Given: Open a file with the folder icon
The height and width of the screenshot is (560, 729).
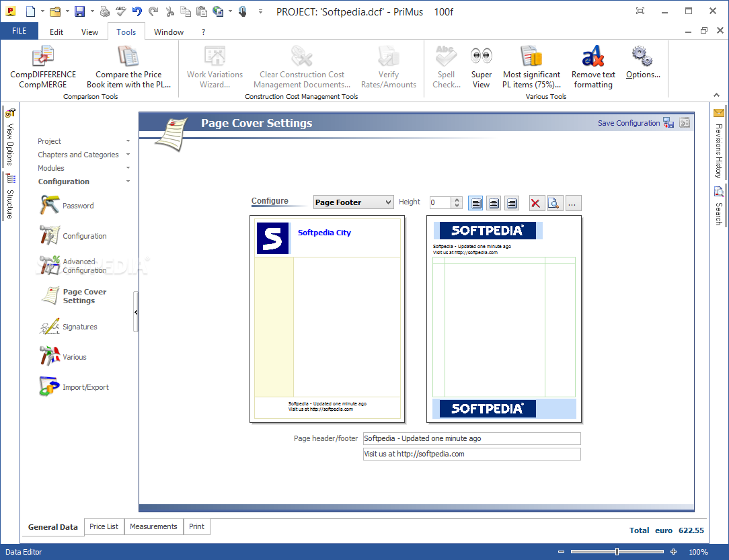Looking at the screenshot, I should [55, 11].
